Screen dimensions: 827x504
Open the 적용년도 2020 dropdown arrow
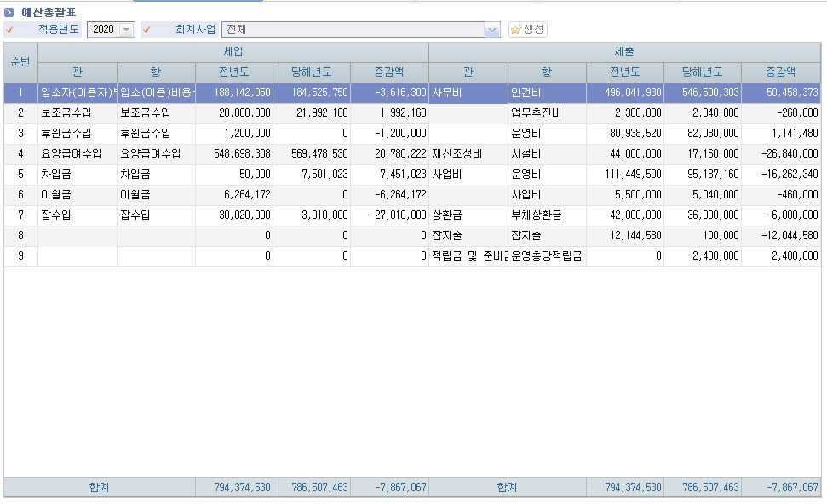[127, 30]
